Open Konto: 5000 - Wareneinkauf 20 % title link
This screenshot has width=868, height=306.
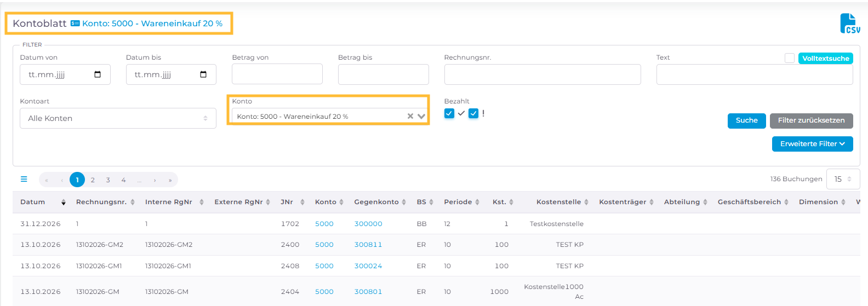152,24
